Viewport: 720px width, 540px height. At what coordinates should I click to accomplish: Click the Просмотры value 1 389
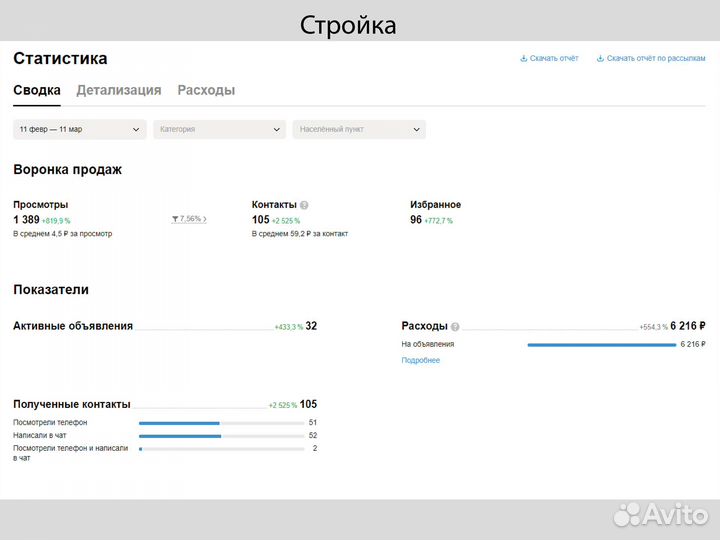point(27,220)
